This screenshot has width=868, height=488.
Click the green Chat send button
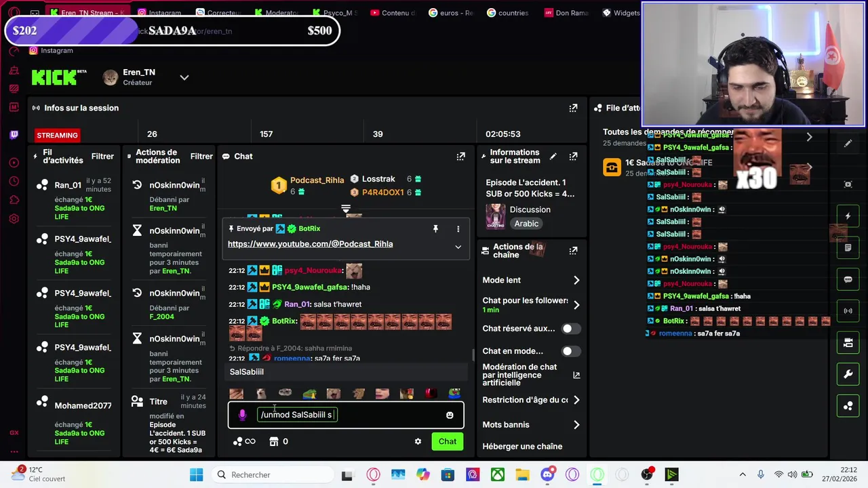coord(448,441)
